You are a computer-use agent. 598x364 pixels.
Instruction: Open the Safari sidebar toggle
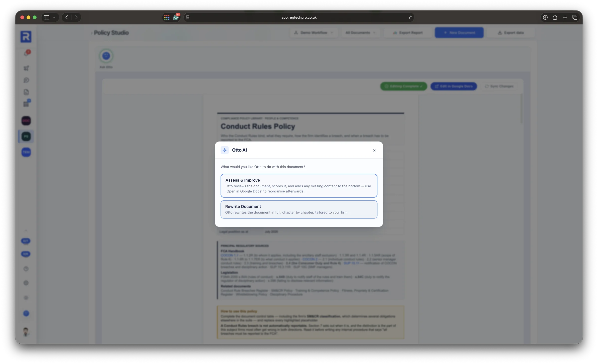(x=47, y=17)
